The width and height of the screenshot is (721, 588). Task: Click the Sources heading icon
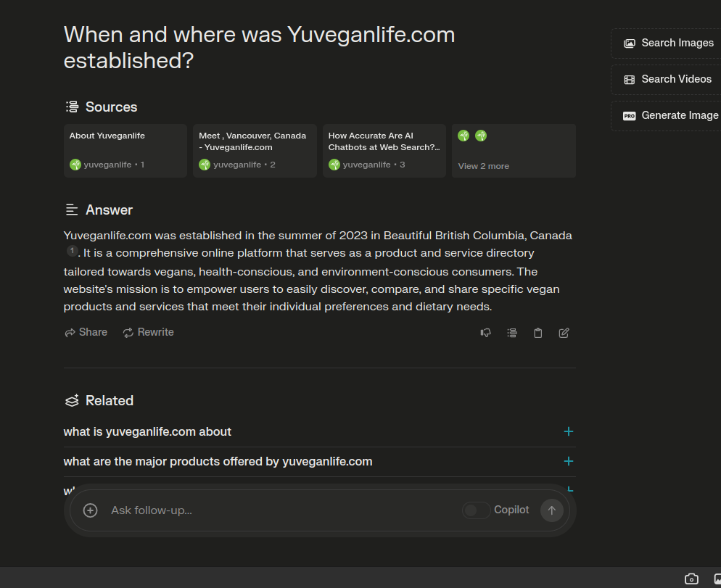coord(73,107)
